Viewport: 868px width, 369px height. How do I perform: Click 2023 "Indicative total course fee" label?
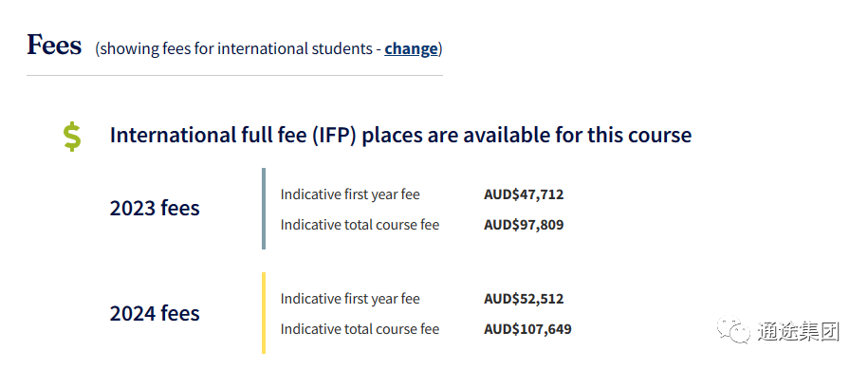coord(360,225)
